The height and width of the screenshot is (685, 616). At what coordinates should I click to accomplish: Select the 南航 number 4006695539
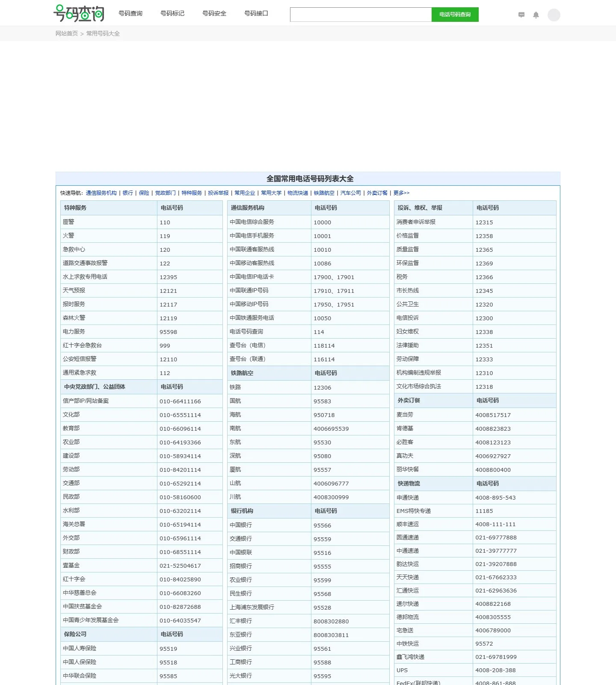pyautogui.click(x=331, y=429)
